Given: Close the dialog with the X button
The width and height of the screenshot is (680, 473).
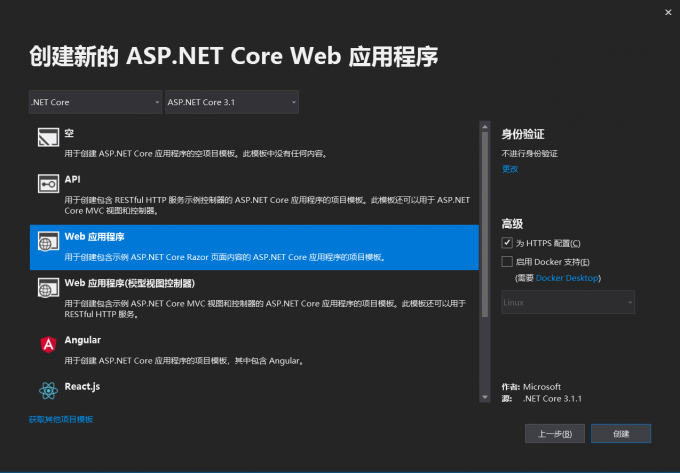Looking at the screenshot, I should pyautogui.click(x=667, y=12).
